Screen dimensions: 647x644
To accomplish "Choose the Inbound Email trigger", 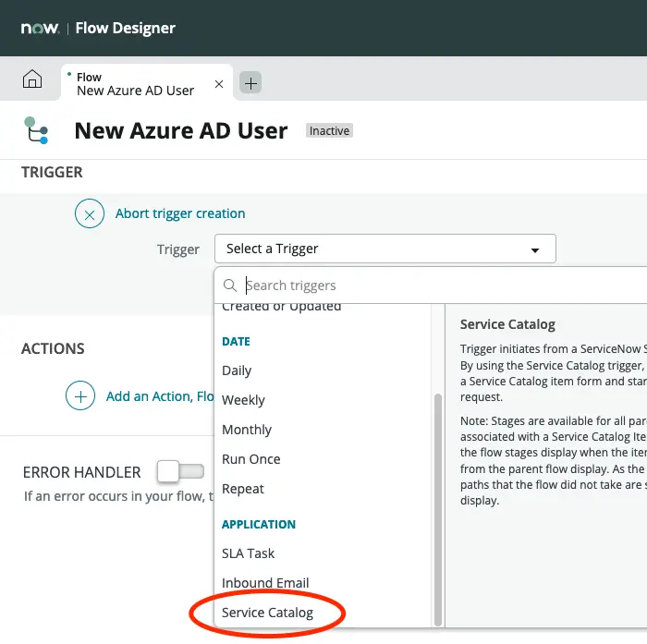I will pyautogui.click(x=265, y=583).
